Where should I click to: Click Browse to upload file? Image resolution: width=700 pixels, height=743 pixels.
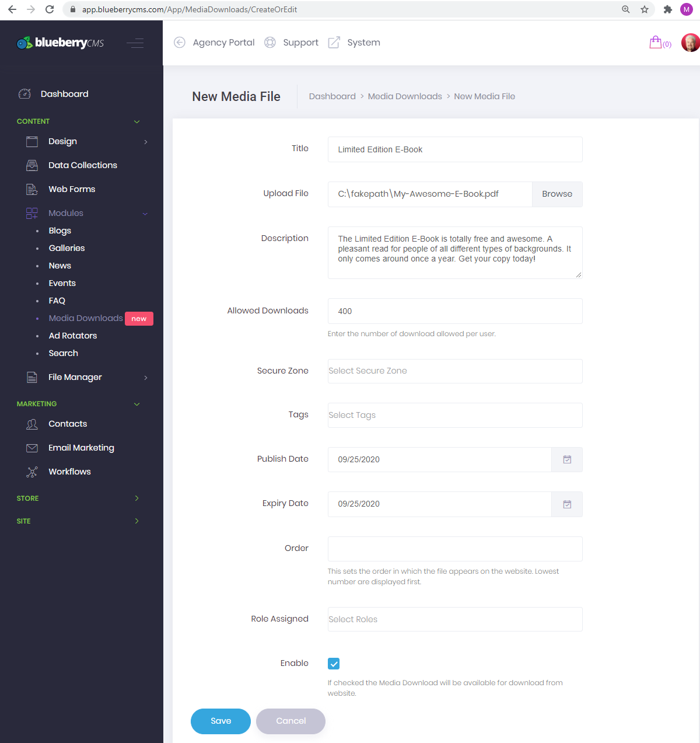click(557, 194)
